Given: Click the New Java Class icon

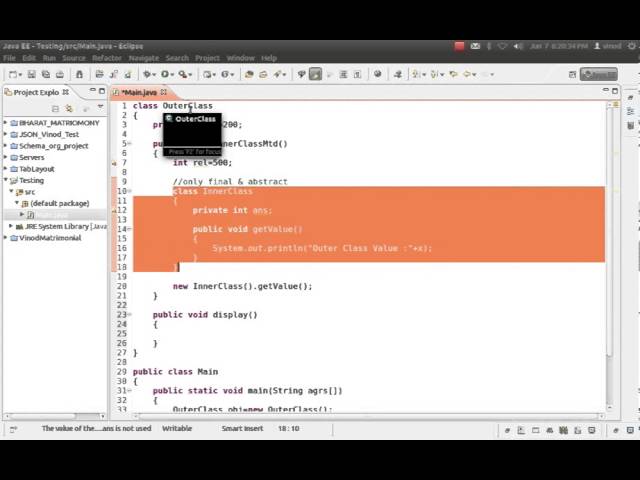Looking at the screenshot, I should [x=225, y=74].
